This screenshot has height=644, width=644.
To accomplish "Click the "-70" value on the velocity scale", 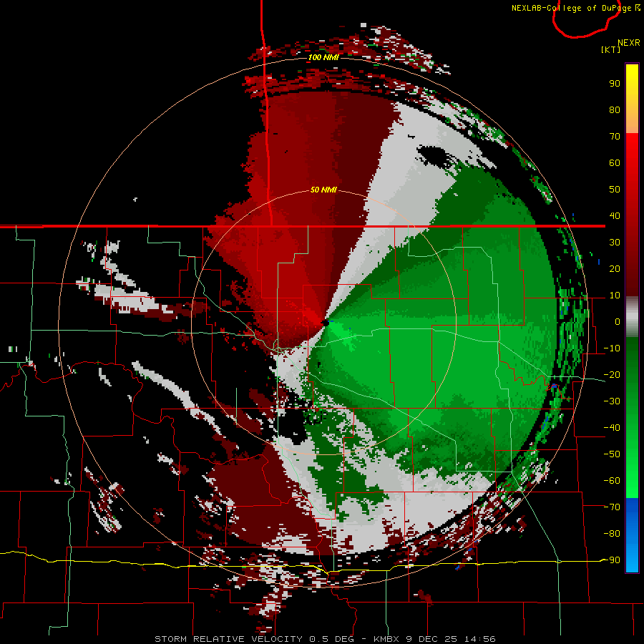I will [612, 507].
